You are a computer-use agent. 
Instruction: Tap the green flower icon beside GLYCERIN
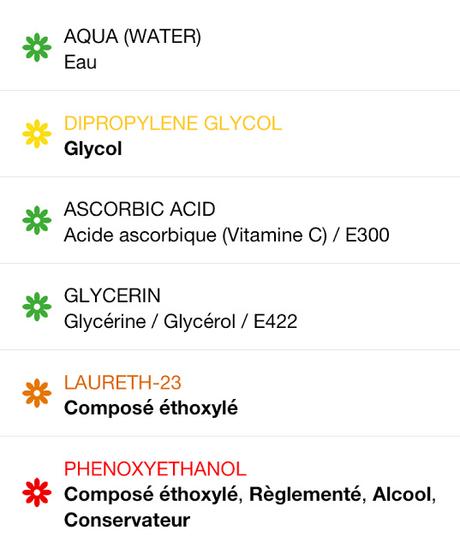click(37, 307)
